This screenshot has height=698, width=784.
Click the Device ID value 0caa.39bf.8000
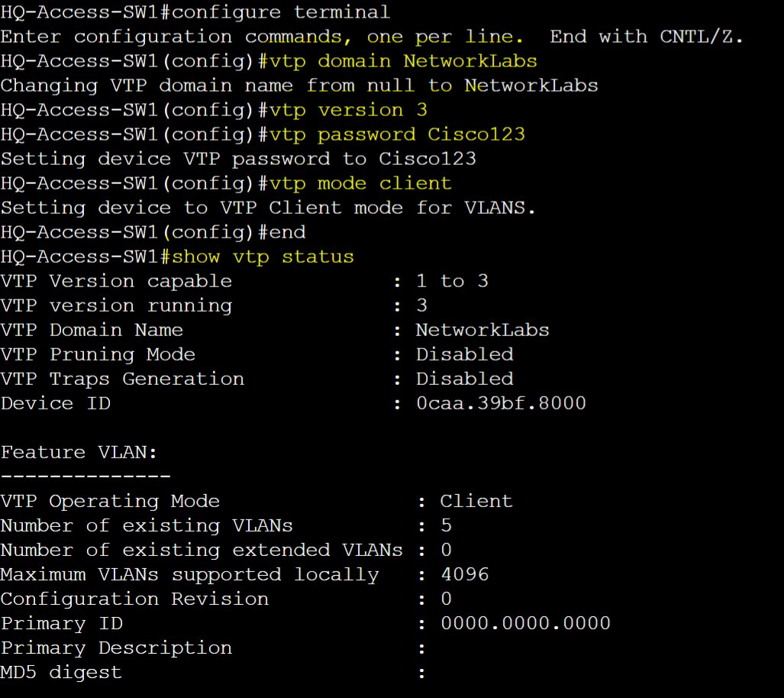(501, 403)
